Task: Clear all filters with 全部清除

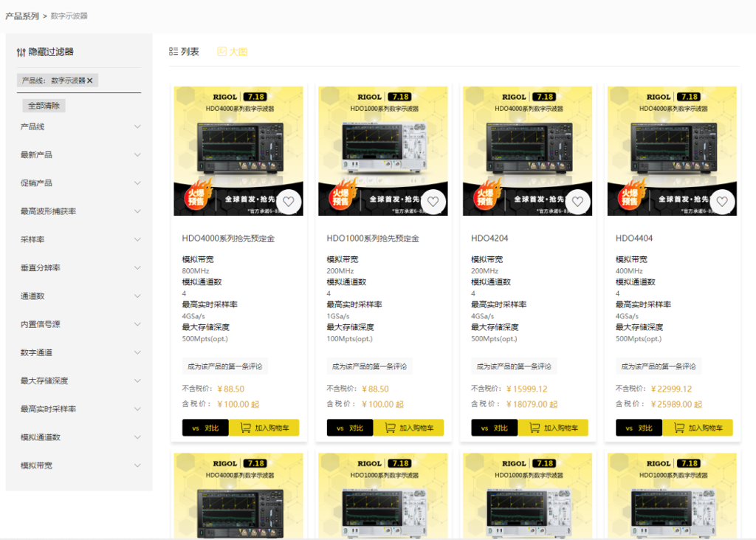Action: [44, 106]
